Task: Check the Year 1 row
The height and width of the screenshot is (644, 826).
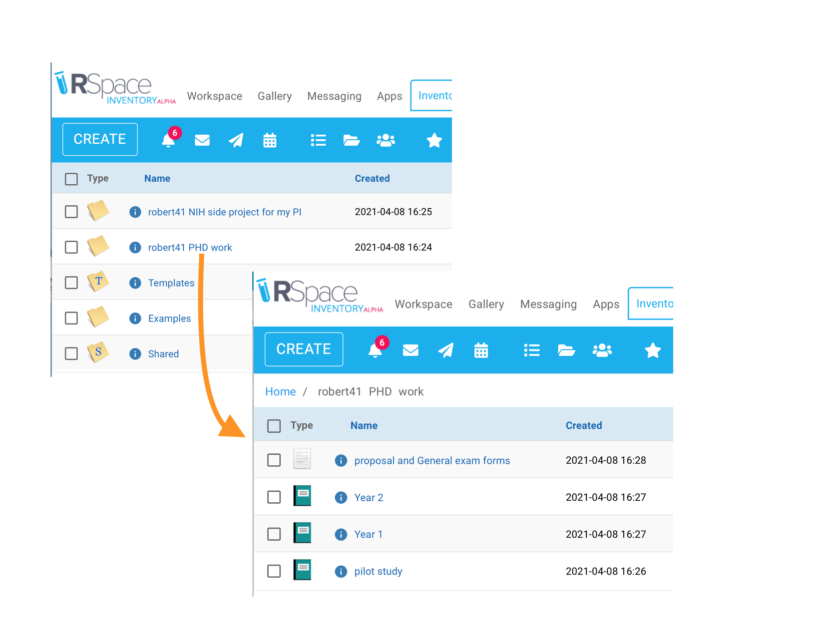Action: (x=274, y=534)
